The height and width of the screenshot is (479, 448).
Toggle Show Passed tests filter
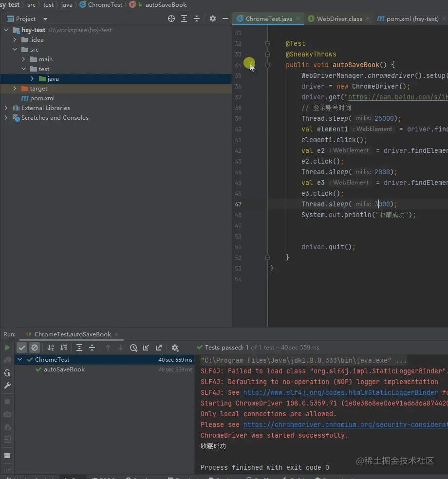click(22, 348)
